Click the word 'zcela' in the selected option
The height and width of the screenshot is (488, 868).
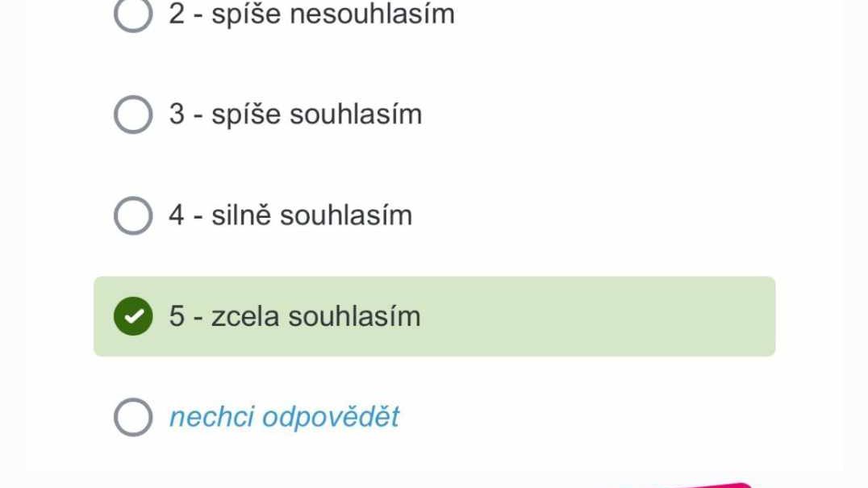point(244,316)
